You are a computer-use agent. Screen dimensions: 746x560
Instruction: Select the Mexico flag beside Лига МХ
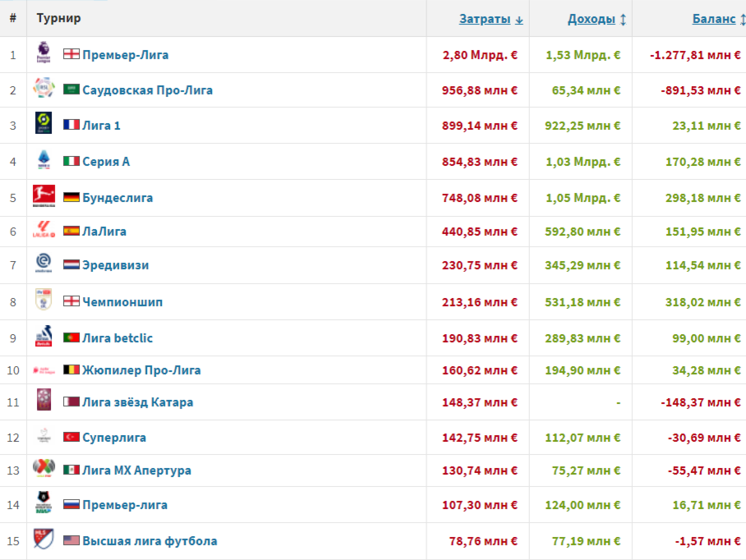tap(71, 469)
